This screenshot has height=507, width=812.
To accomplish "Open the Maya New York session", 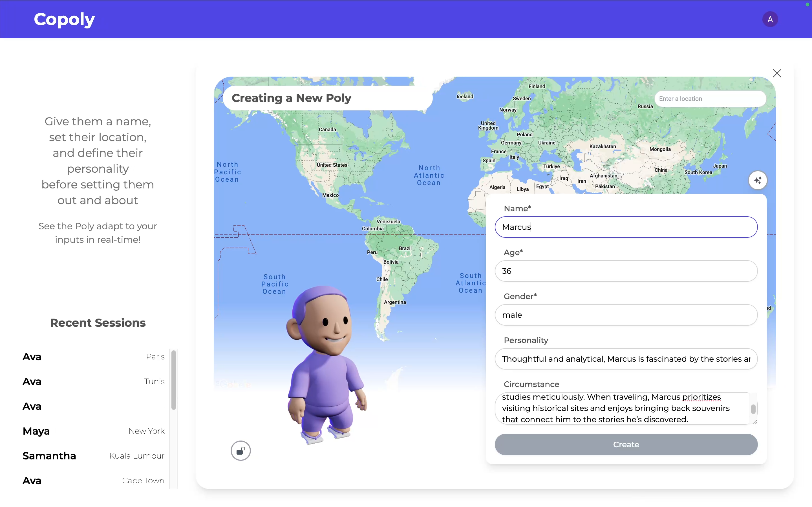I will tap(93, 431).
